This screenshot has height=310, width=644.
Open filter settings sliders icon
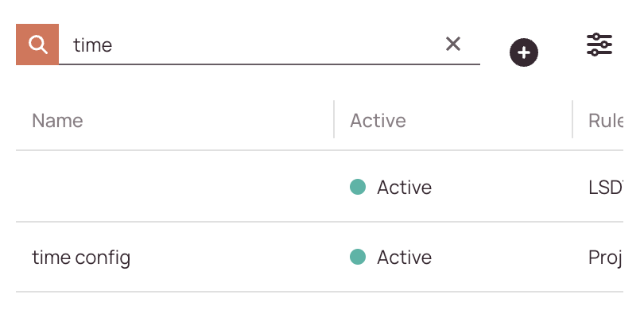click(599, 45)
